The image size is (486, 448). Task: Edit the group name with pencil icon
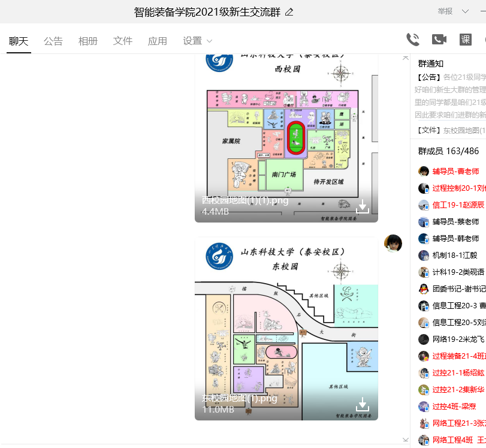coord(289,12)
